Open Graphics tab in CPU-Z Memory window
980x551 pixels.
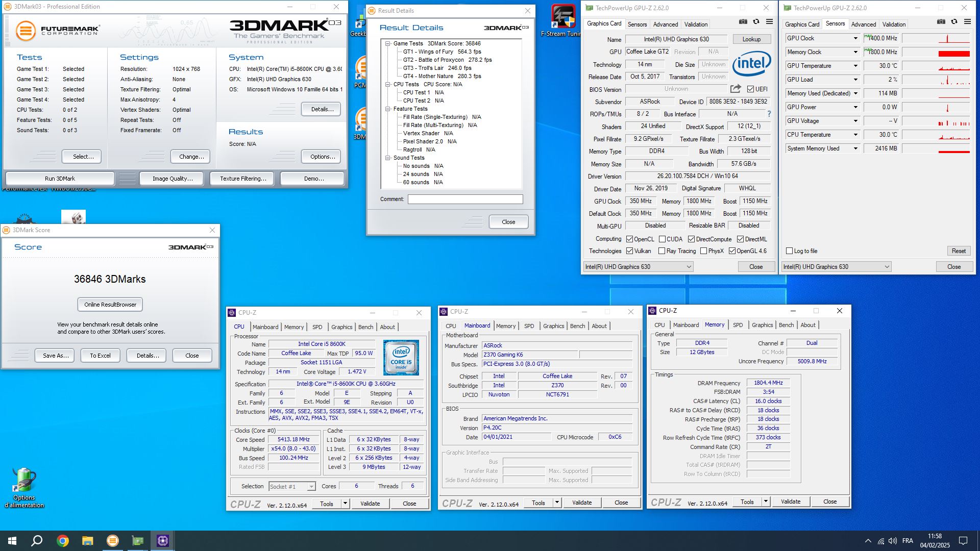click(x=762, y=325)
